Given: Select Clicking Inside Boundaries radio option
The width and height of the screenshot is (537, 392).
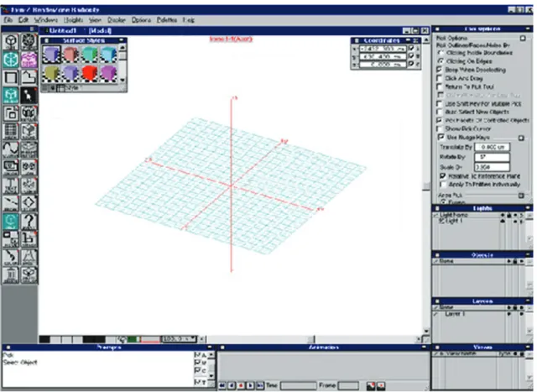Looking at the screenshot, I should (441, 53).
